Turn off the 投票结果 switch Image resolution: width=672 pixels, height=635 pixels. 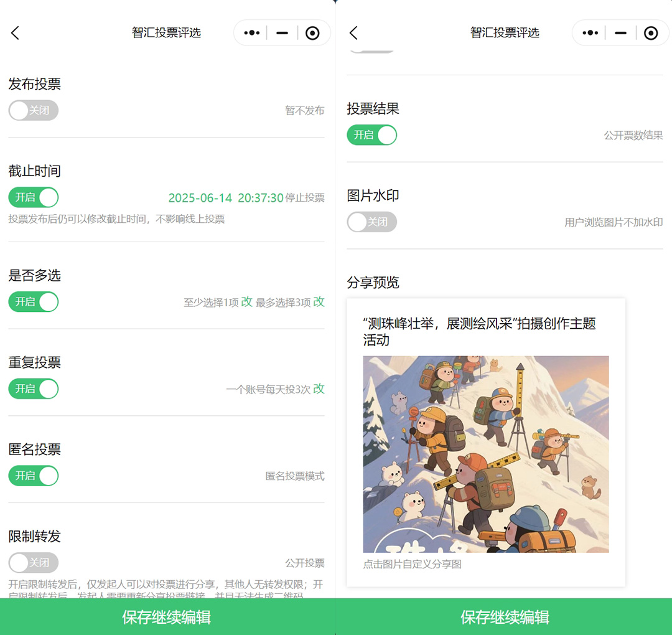371,134
